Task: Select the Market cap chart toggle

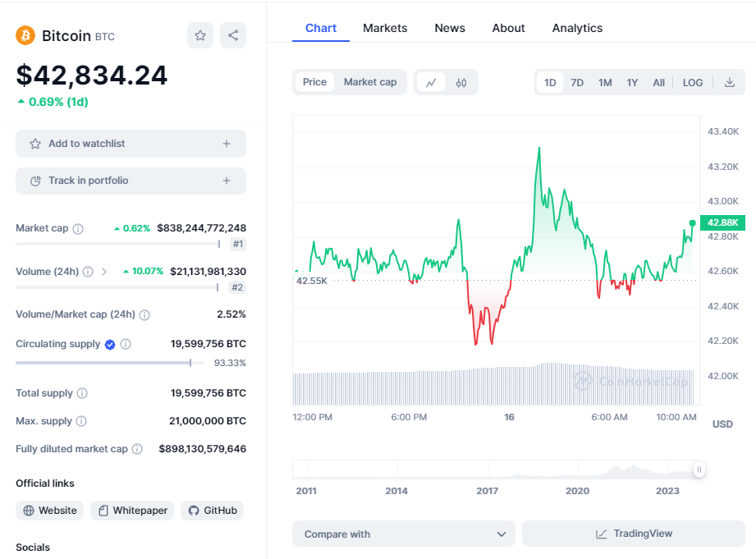Action: (x=370, y=82)
